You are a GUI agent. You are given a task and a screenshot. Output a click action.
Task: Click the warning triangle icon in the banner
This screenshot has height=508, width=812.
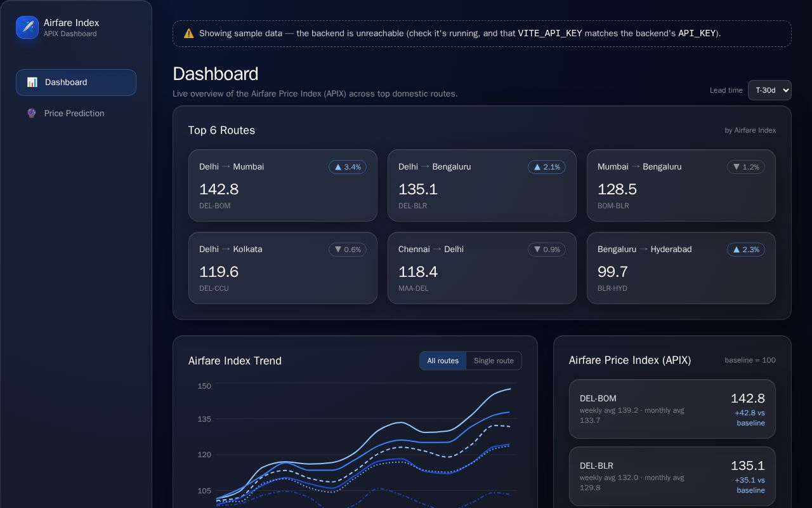click(x=188, y=34)
